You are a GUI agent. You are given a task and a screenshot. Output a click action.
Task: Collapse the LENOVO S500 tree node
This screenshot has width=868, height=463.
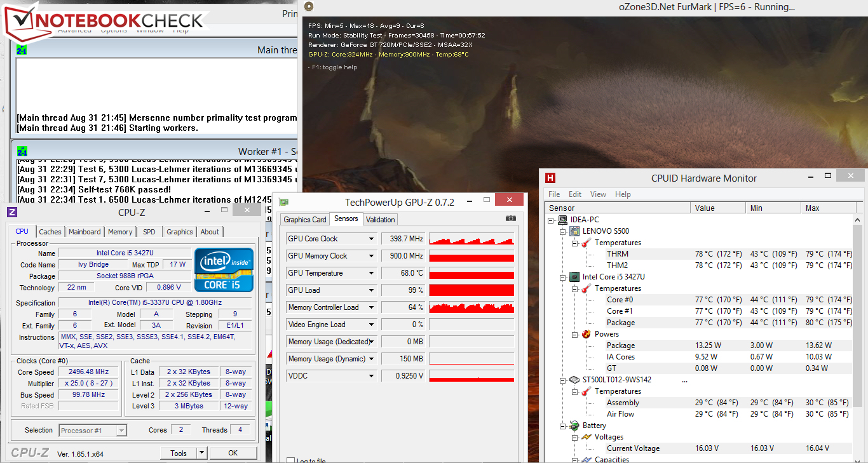(x=563, y=231)
